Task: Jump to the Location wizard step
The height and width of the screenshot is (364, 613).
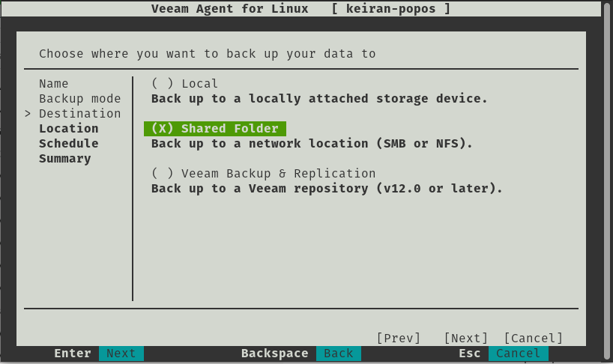Action: pos(69,129)
